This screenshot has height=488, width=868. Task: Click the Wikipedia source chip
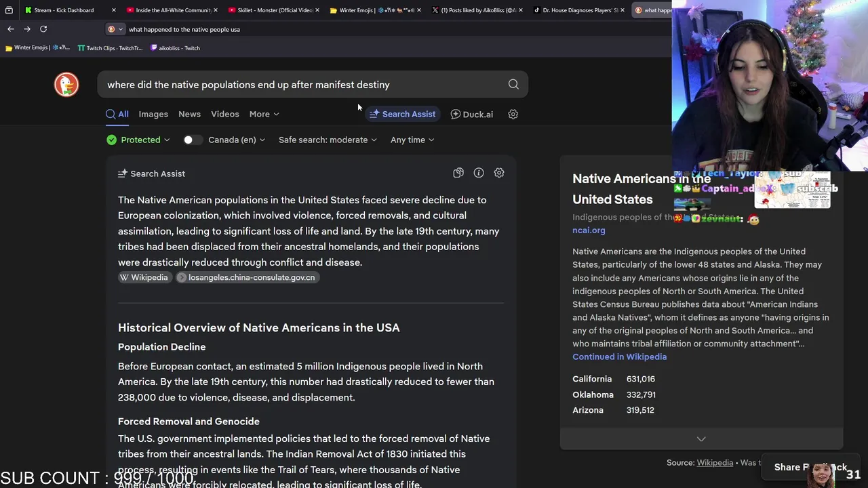pyautogui.click(x=144, y=278)
